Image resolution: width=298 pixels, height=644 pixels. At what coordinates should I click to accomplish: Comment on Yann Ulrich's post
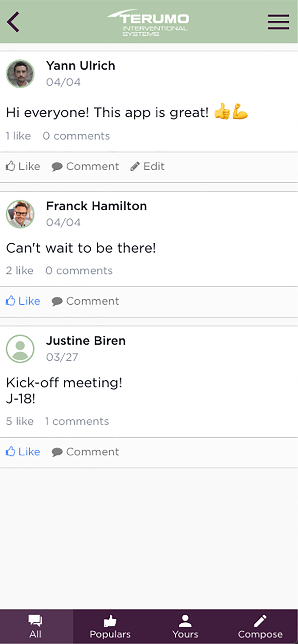(85, 166)
